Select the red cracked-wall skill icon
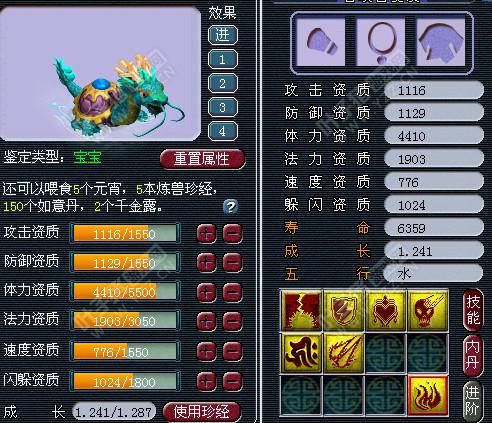492x423 pixels. (x=302, y=311)
